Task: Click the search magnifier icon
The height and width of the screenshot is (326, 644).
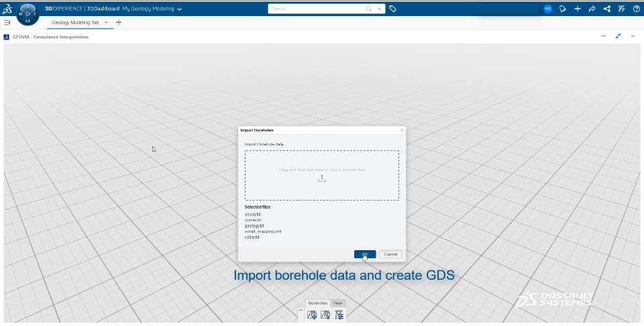Action: (369, 9)
